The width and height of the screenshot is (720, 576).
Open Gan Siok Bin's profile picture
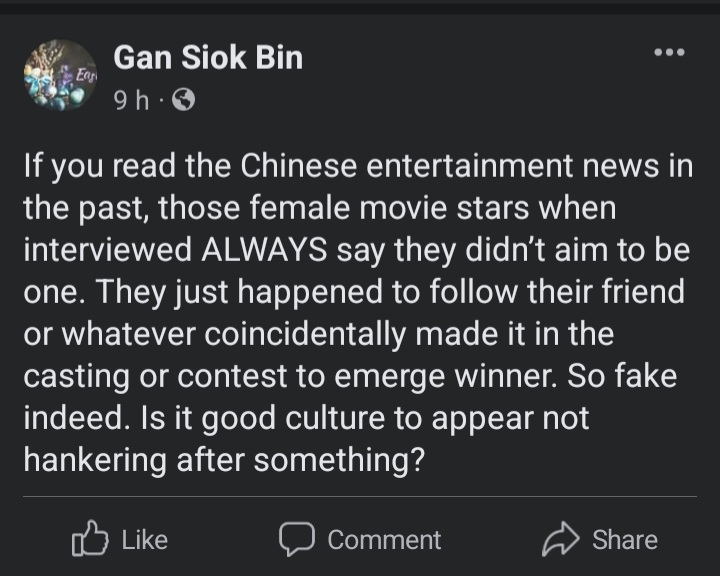click(59, 75)
